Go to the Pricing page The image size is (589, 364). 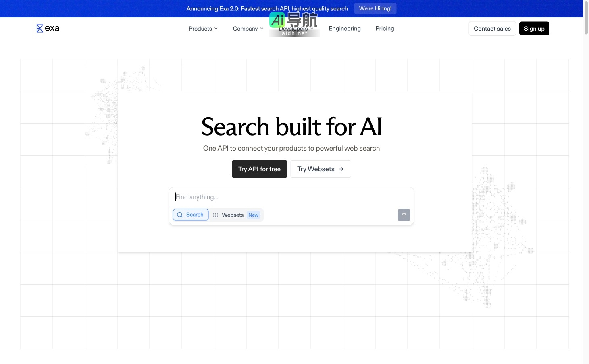point(384,29)
